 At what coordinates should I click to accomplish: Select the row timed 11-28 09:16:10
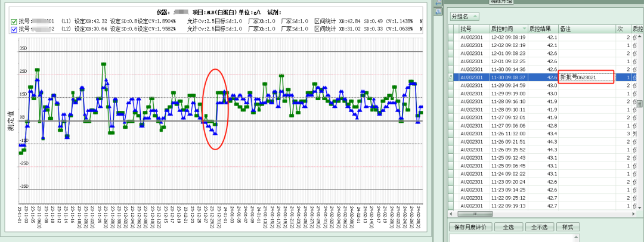pyautogui.click(x=542, y=101)
